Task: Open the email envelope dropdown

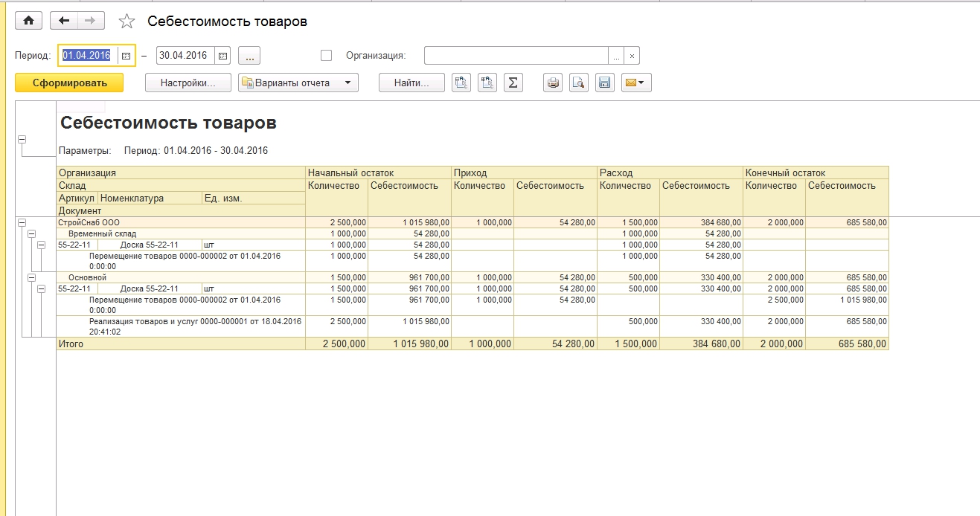Action: click(x=636, y=83)
